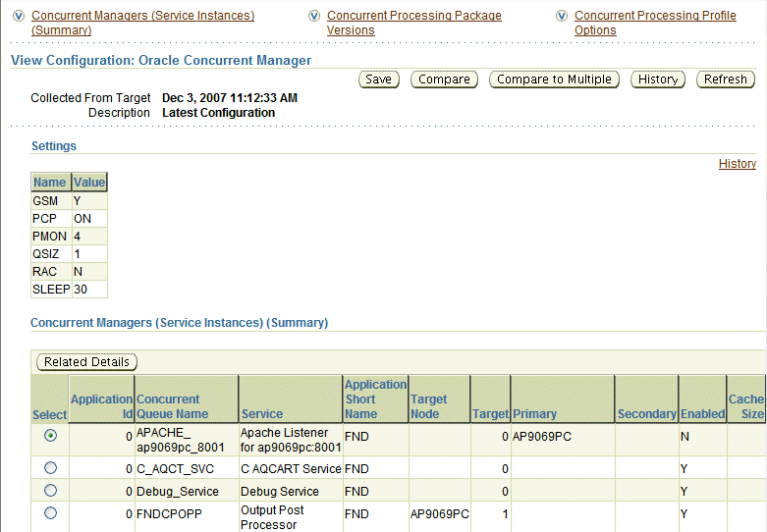Click the down-arrow icon beside Concurrent Processing Profile Options
The width and height of the screenshot is (767, 532).
562,16
